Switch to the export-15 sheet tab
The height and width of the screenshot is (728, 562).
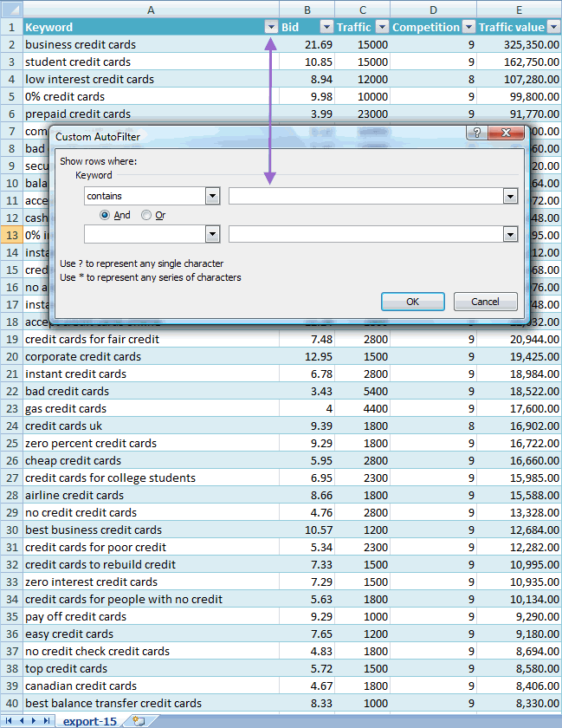(x=90, y=721)
